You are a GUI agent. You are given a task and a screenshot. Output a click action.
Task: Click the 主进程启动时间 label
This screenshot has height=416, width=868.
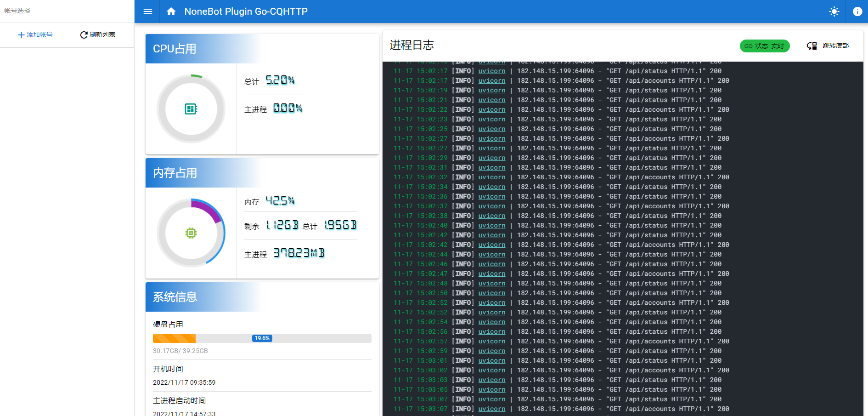pos(180,401)
